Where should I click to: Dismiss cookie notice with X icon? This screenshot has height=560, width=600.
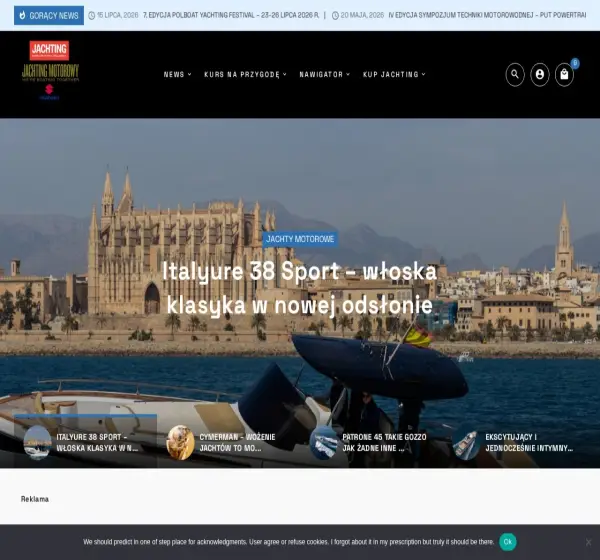click(x=589, y=542)
